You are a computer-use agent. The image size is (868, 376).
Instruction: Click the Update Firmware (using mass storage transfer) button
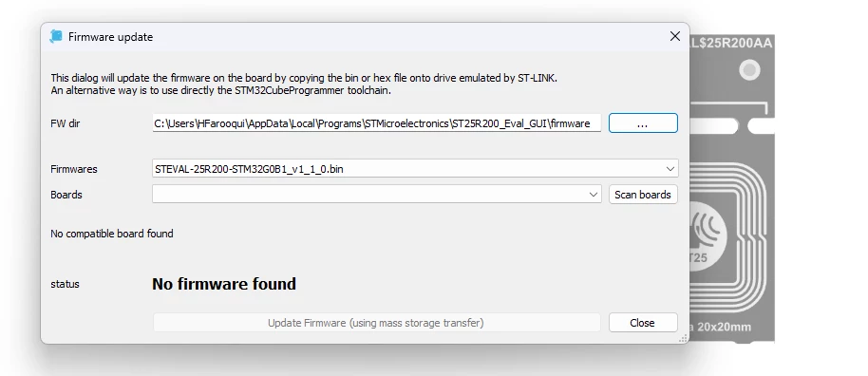click(x=376, y=322)
